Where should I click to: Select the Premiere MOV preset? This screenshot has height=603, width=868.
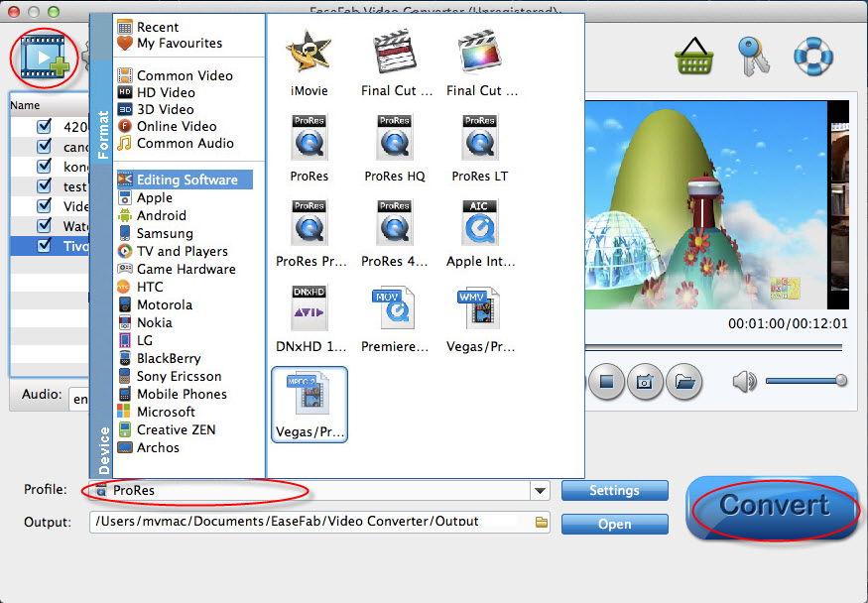[x=395, y=319]
